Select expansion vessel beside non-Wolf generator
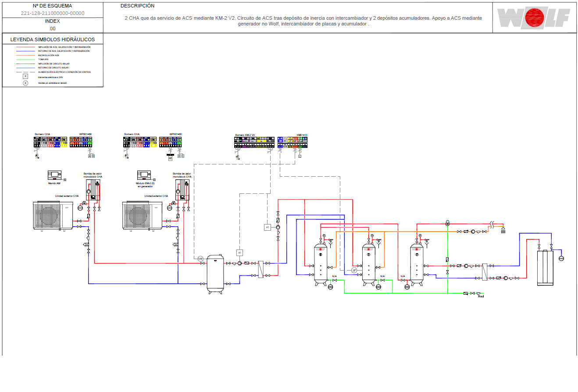Screen dimensions: 578x392 tap(561, 259)
